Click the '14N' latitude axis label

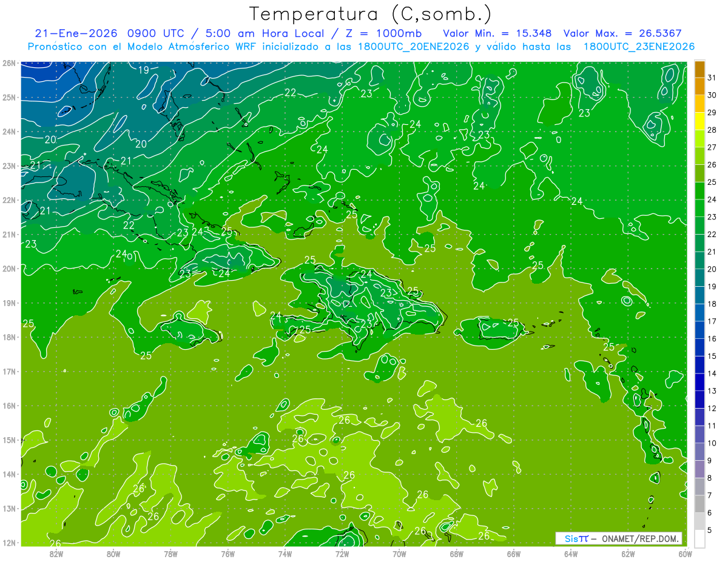click(9, 474)
